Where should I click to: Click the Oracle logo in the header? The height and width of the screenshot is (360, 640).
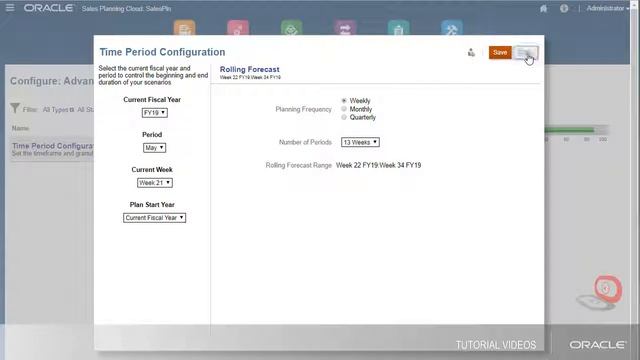49,8
